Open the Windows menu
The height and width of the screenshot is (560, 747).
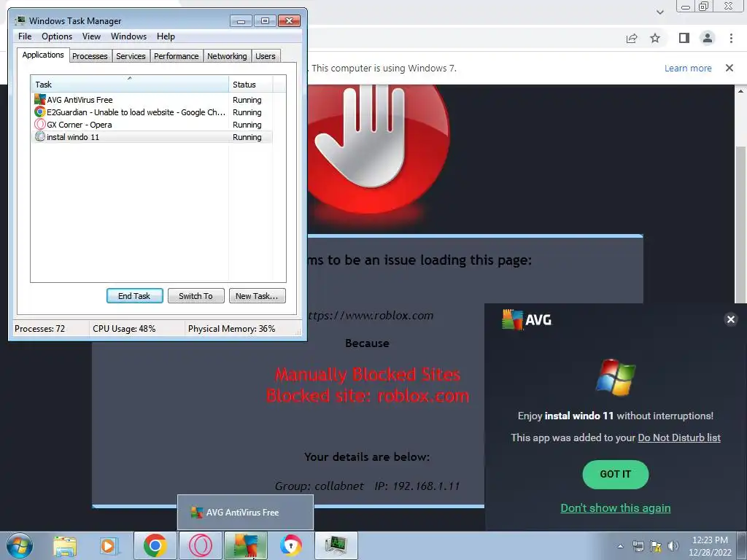click(128, 36)
